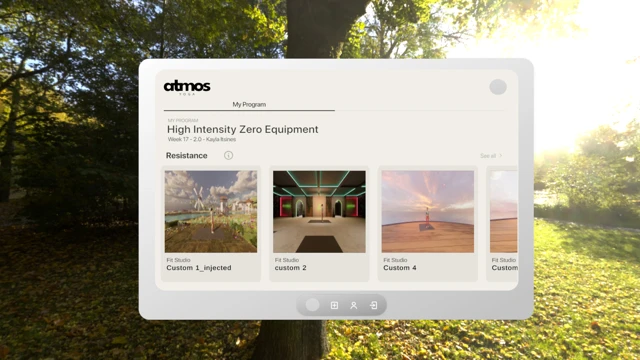Click the sign-out arrow icon
Viewport: 640px width, 360px height.
tap(373, 305)
